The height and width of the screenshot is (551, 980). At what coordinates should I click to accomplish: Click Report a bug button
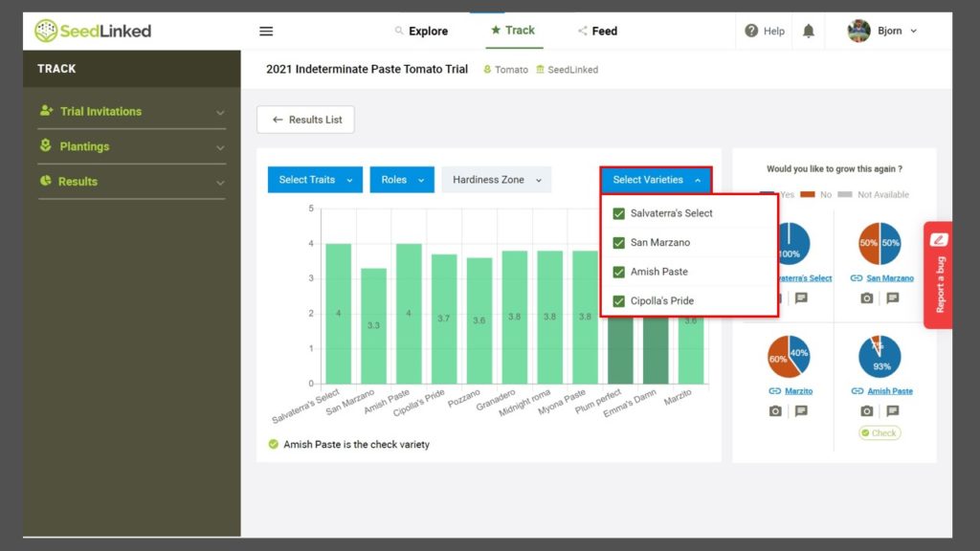(x=938, y=275)
